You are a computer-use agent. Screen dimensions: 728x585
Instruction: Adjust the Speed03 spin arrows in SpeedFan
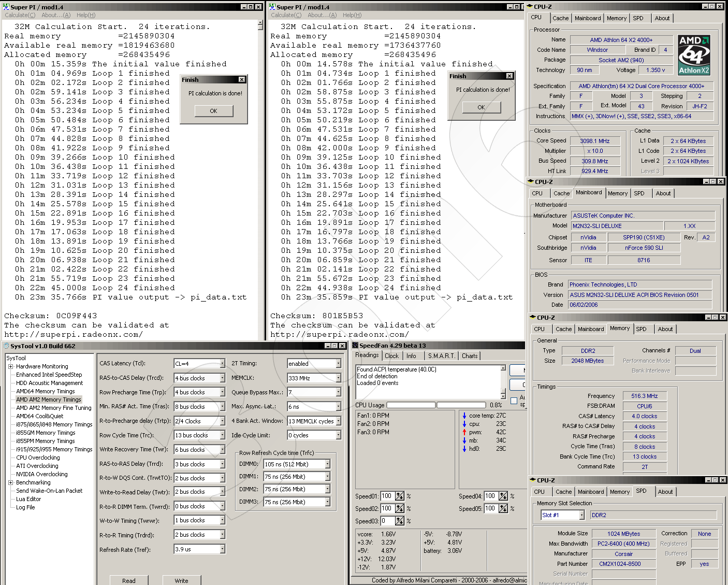400,521
